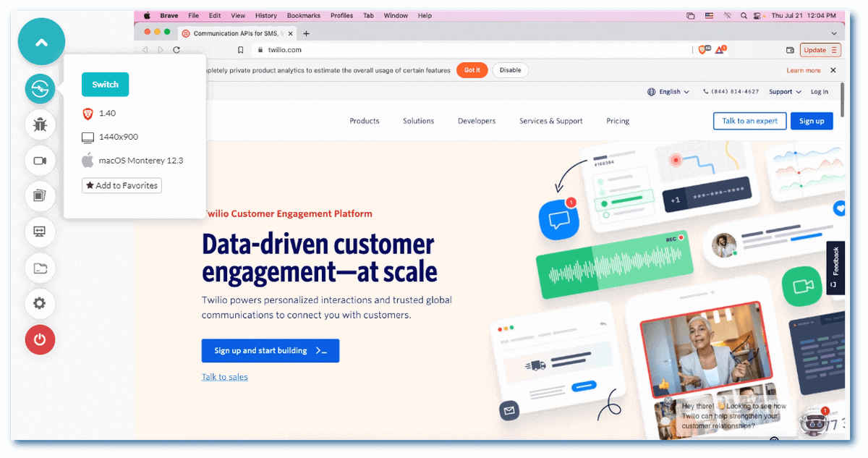Select the bug reporting tool in sidebar
Image resolution: width=868 pixels, height=458 pixels.
tap(40, 124)
